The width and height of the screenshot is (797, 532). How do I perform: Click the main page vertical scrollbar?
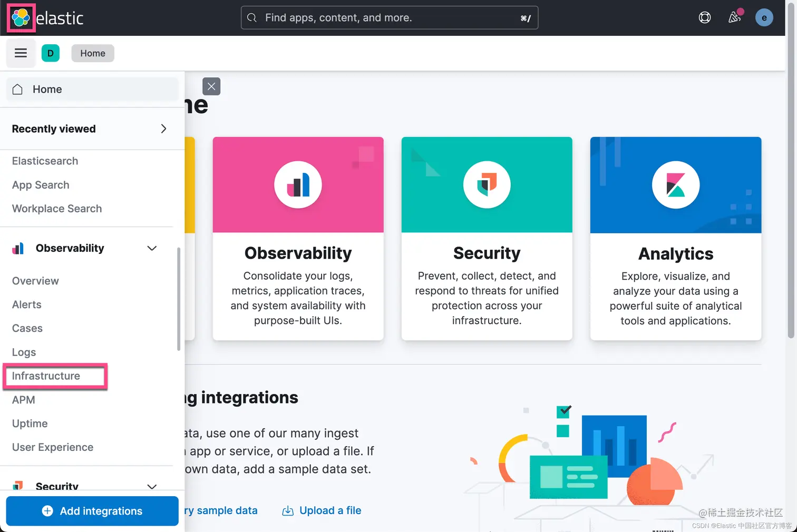[791, 171]
